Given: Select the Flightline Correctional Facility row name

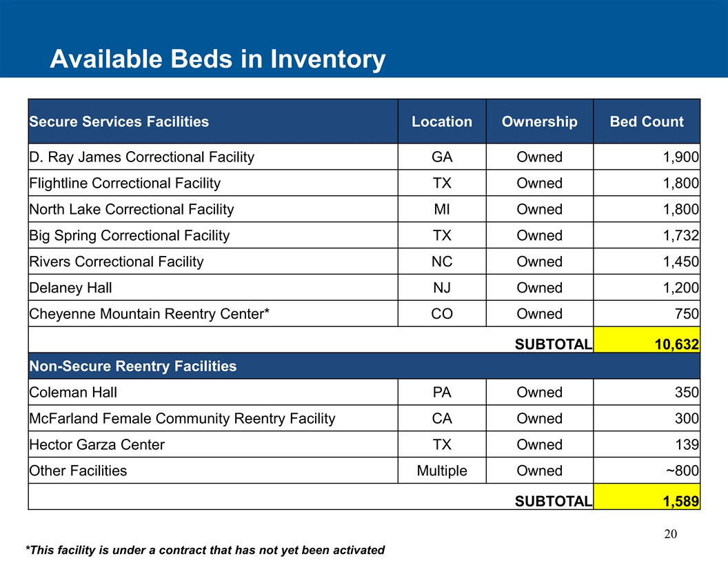Looking at the screenshot, I should pyautogui.click(x=125, y=184).
